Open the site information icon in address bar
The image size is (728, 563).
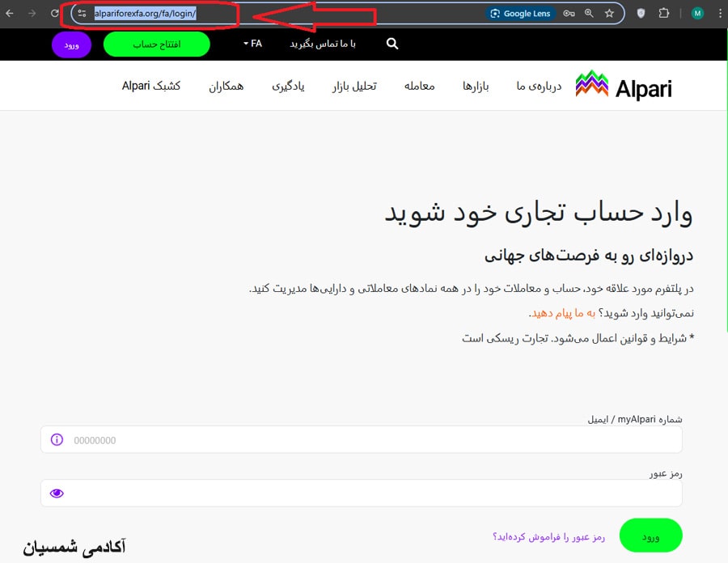click(x=83, y=14)
